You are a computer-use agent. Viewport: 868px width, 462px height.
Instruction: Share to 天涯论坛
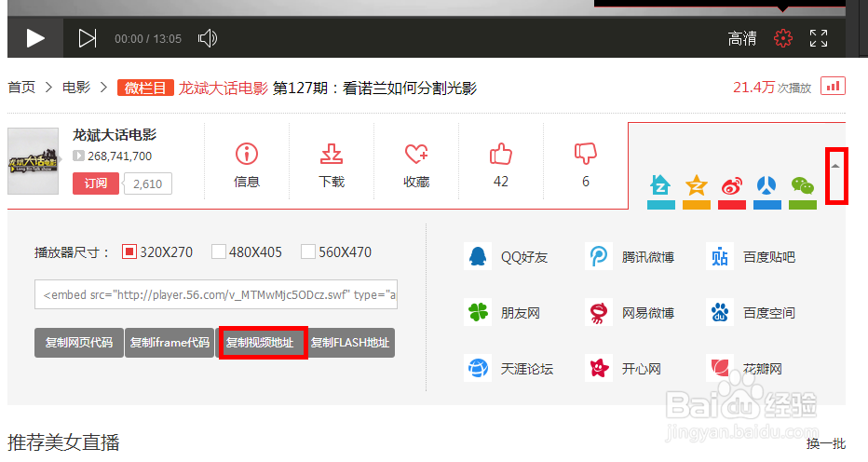click(x=509, y=368)
